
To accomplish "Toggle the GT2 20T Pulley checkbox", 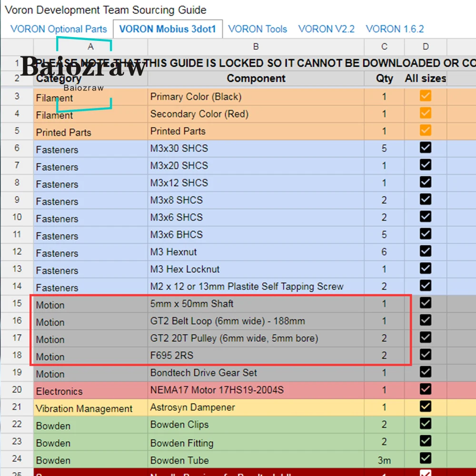I will tap(425, 337).
